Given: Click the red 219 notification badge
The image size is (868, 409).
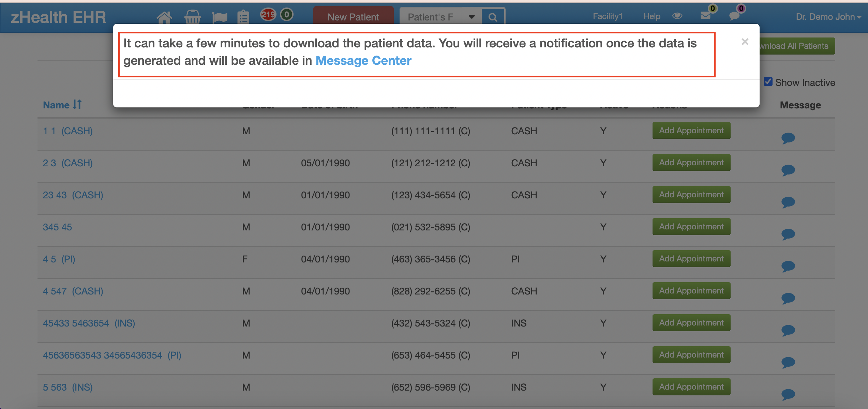Looking at the screenshot, I should 268,14.
